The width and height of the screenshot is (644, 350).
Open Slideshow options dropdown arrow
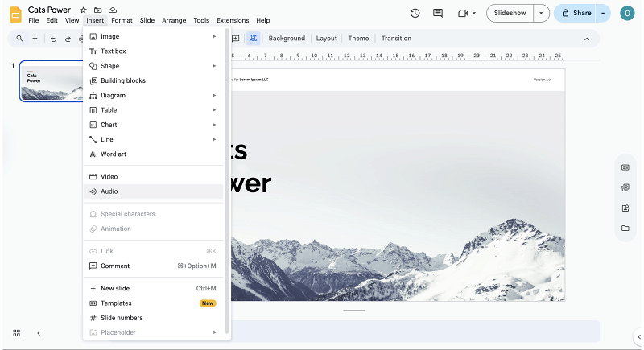[x=541, y=13]
